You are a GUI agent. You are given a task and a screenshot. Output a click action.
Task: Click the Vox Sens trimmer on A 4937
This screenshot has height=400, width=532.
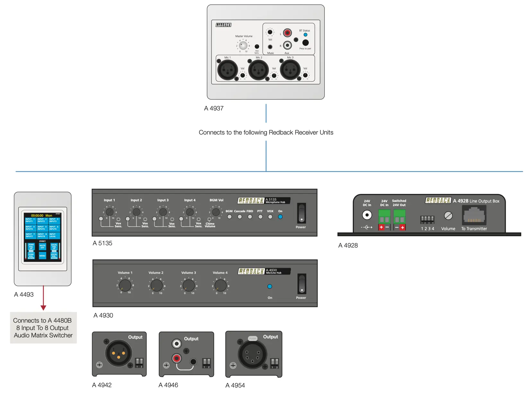[257, 47]
